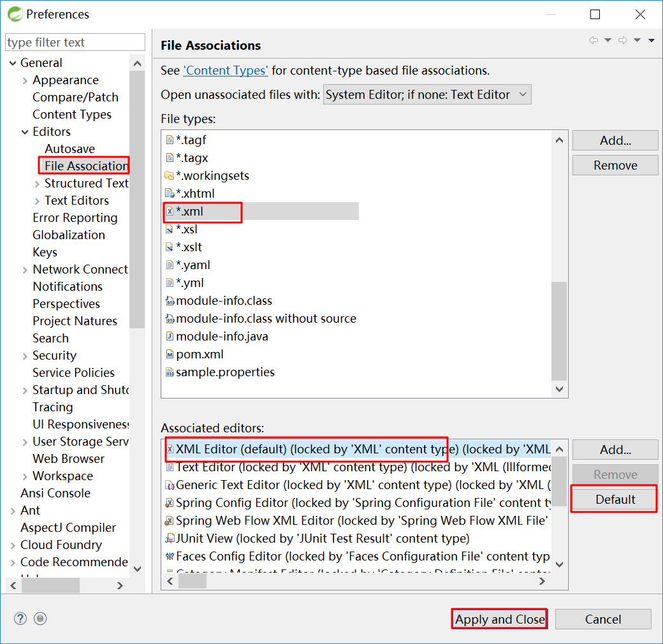Expand the Appearance tree node
This screenshot has width=663, height=644.
(x=25, y=80)
